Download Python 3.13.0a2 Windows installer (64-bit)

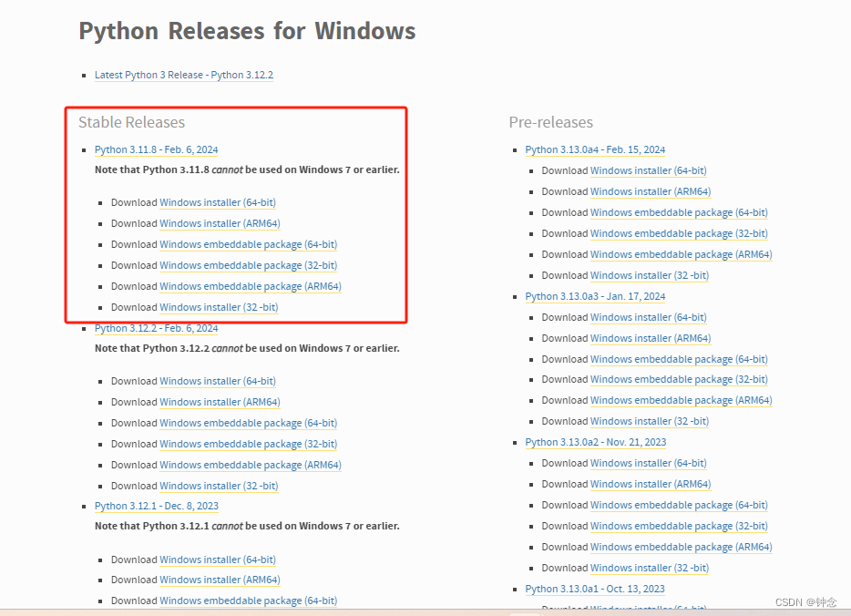click(x=649, y=464)
